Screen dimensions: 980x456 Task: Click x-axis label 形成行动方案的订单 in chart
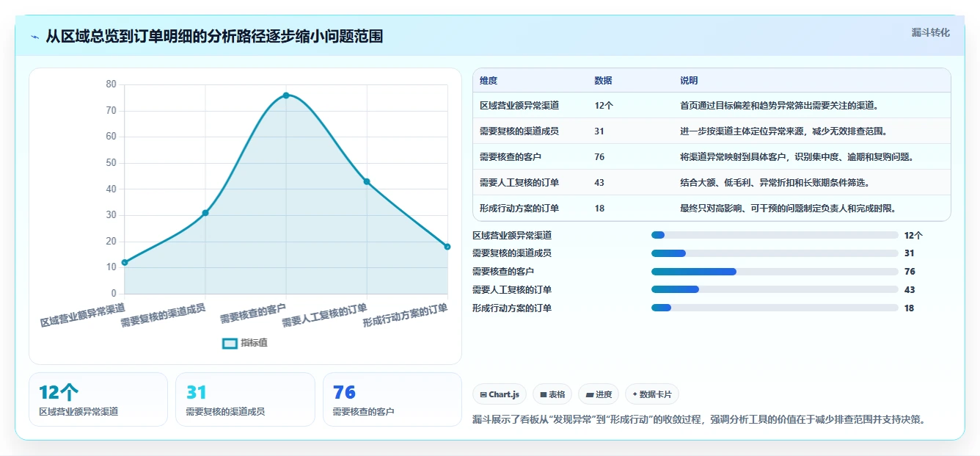click(406, 314)
